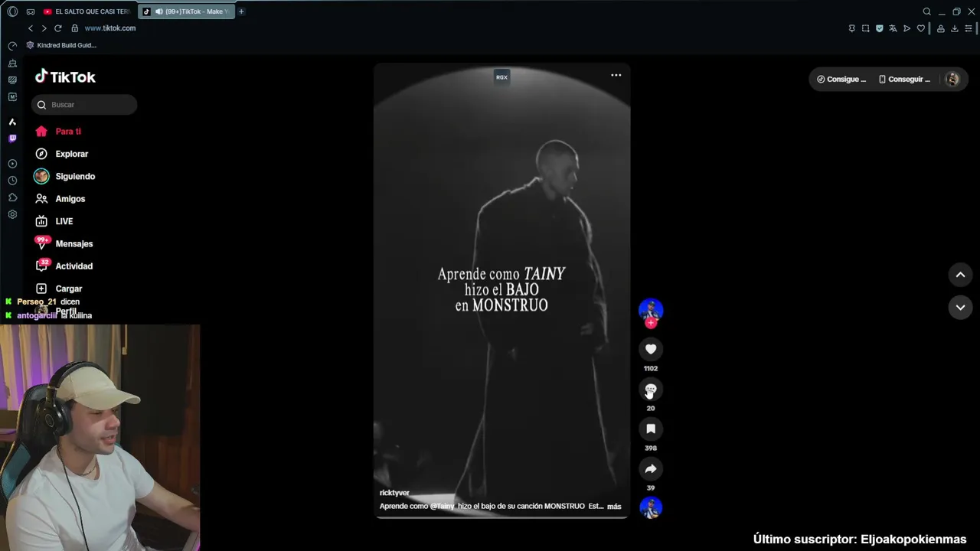Reload the TikTok page
This screenshot has height=551, width=980.
[57, 28]
